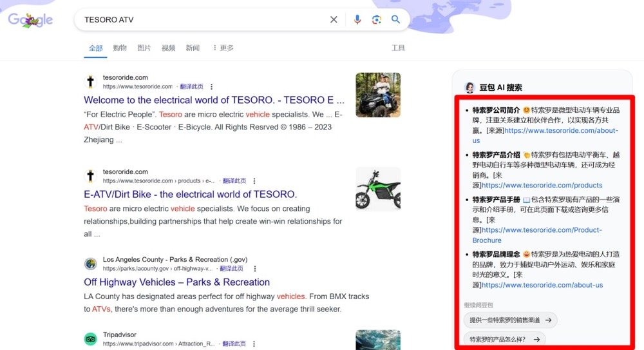Click the 特索罗公司简介 heading text
Image resolution: width=644 pixels, height=350 pixels.
[x=496, y=110]
